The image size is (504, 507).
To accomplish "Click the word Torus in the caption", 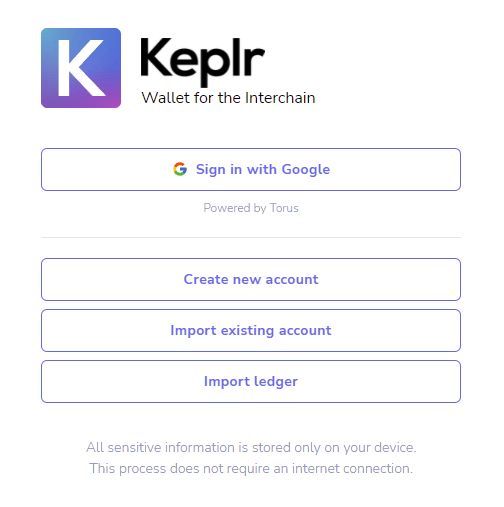I will coord(284,208).
